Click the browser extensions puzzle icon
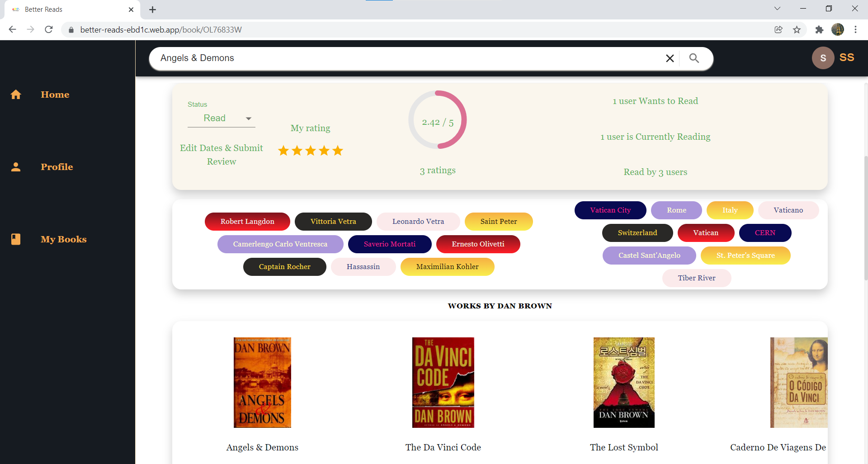Image resolution: width=868 pixels, height=464 pixels. [819, 29]
